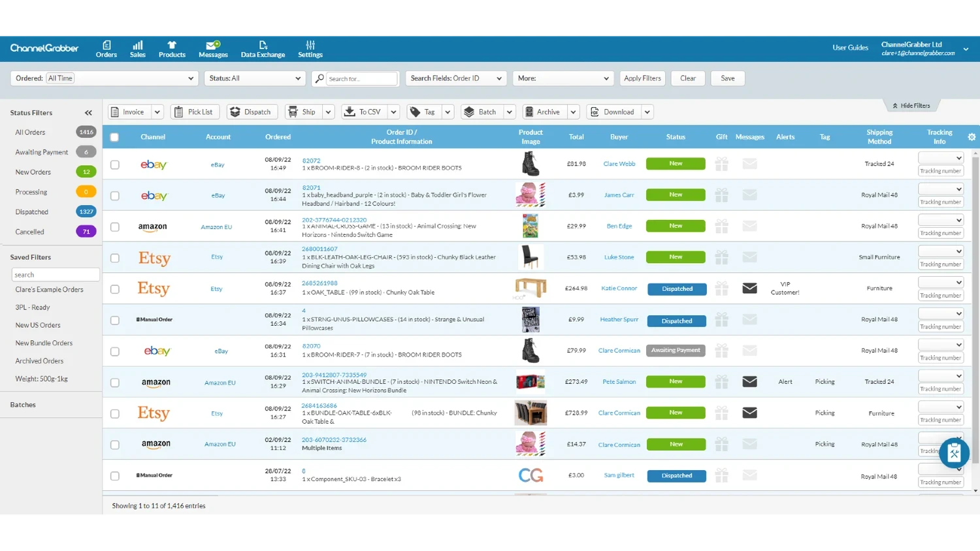Select checkbox for Heather Spurr manual order

[x=115, y=321]
